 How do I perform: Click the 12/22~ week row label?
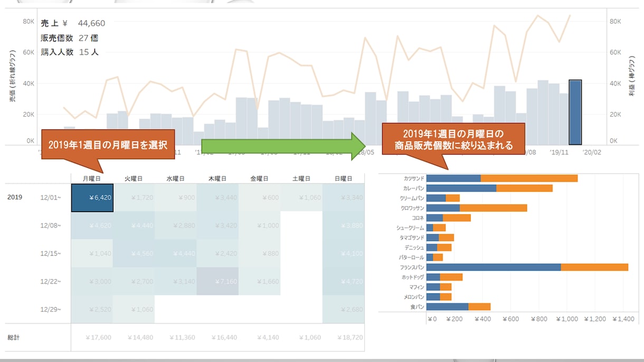[x=51, y=281]
